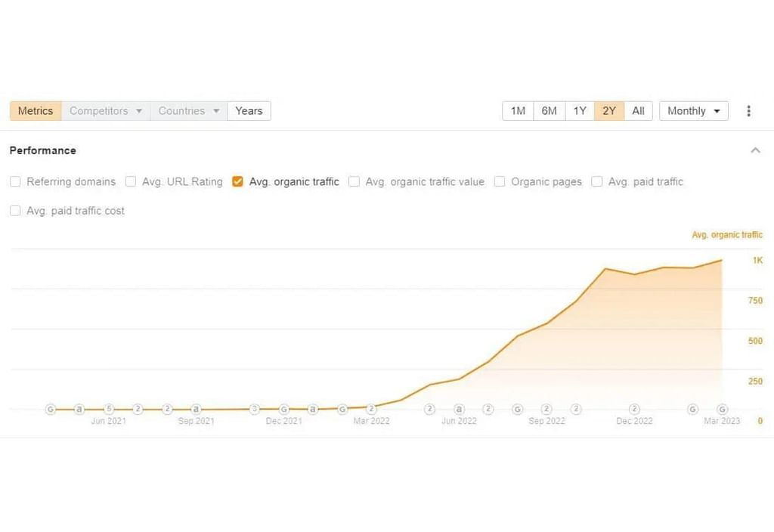The image size is (774, 532).
Task: Enable Avg. paid traffic cost checkbox
Action: [15, 211]
